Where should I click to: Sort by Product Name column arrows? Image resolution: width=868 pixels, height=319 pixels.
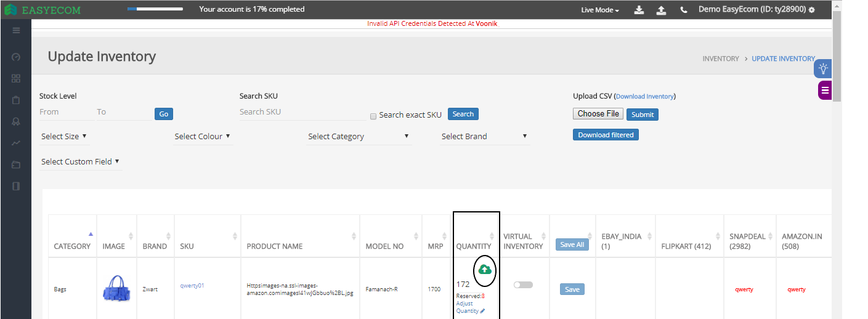click(354, 236)
